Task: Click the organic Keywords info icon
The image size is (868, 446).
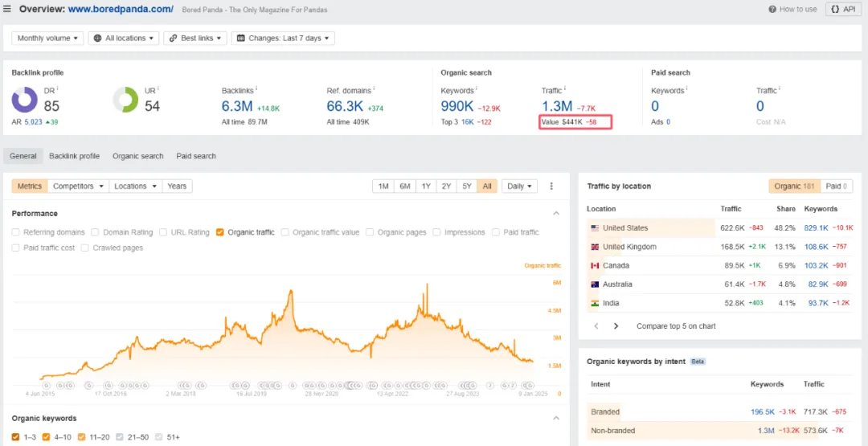Action: [476, 88]
